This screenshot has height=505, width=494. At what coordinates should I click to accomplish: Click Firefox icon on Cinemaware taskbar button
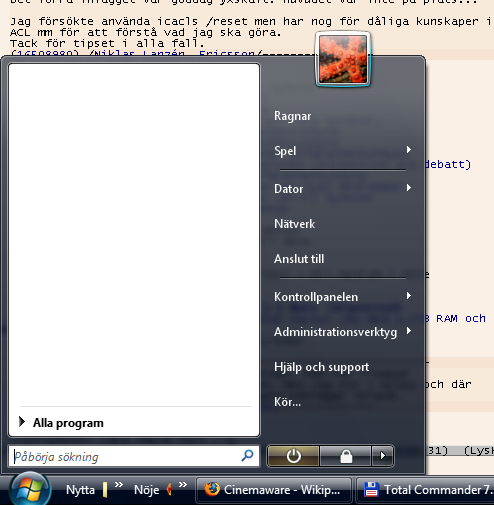coord(211,489)
